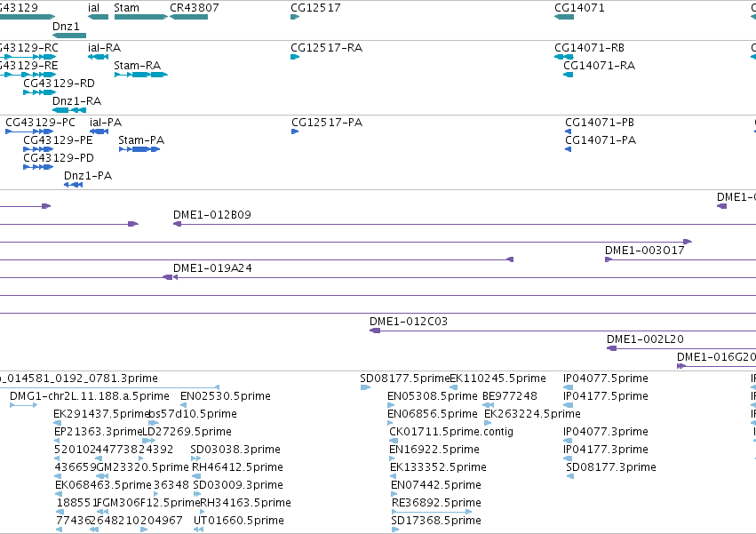Select EST SD03009.3prime

pyautogui.click(x=238, y=485)
